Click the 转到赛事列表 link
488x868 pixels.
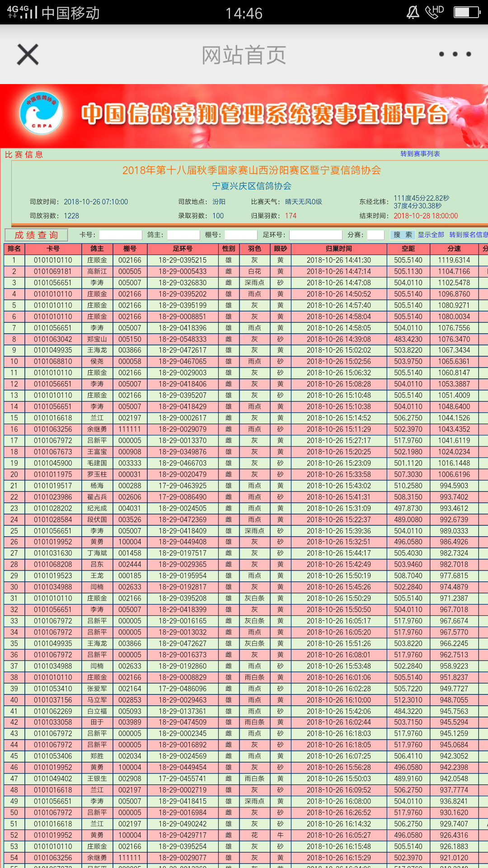tap(420, 154)
